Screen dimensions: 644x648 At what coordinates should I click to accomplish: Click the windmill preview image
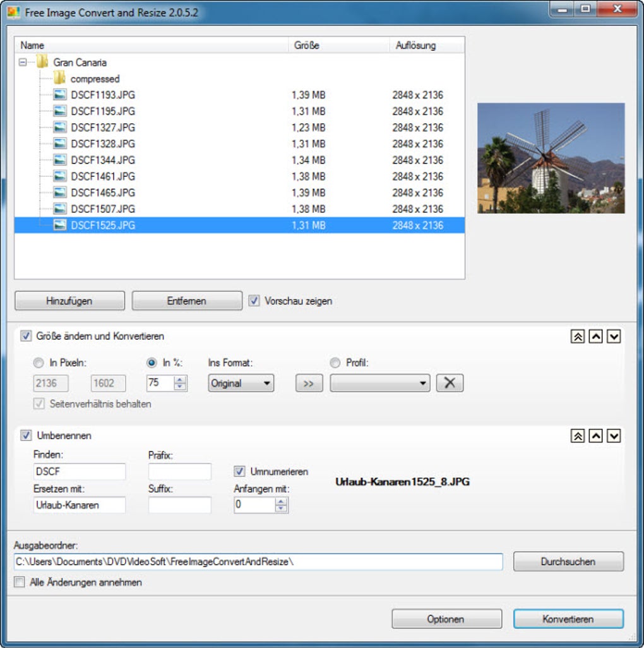[551, 159]
